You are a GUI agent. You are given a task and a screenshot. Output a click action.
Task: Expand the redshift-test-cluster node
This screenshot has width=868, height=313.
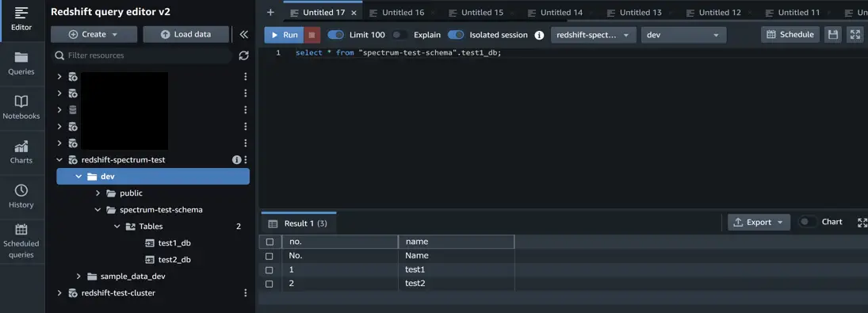click(59, 292)
